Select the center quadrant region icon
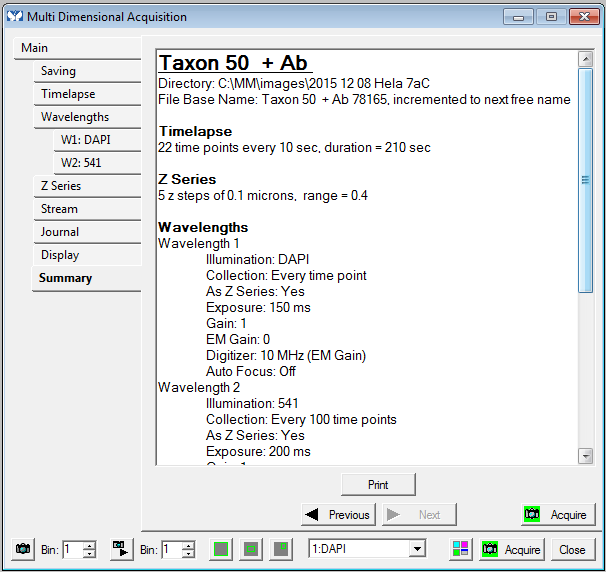The height and width of the screenshot is (572, 606). pos(251,549)
